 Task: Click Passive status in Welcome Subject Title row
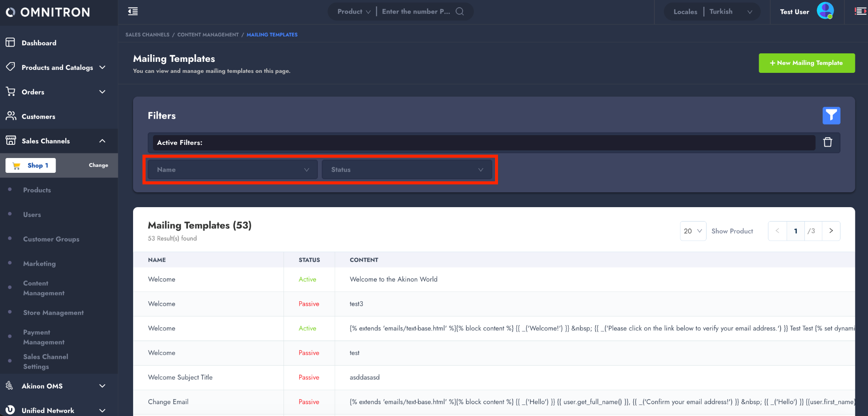pos(309,377)
